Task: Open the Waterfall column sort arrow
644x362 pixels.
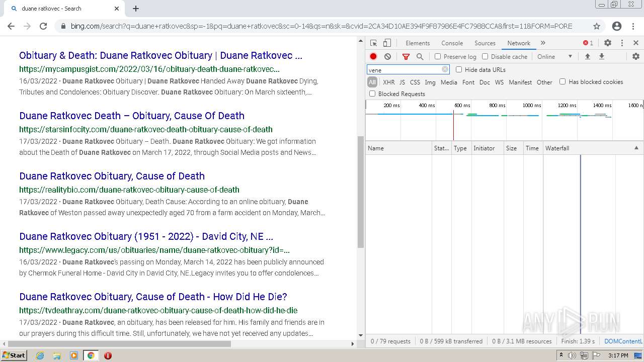Action: 636,148
